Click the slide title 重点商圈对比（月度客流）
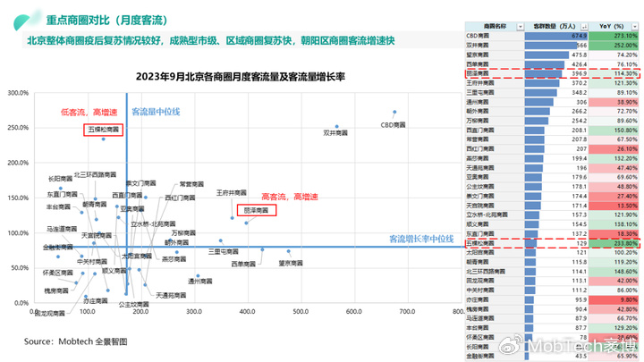This screenshot has width=644, height=362. tap(106, 20)
